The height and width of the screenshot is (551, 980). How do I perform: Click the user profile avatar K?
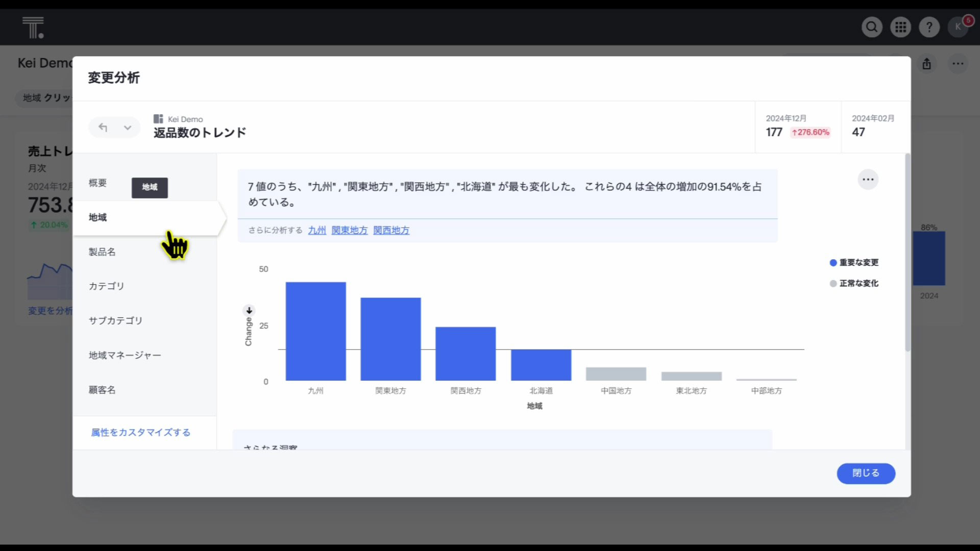(x=958, y=27)
